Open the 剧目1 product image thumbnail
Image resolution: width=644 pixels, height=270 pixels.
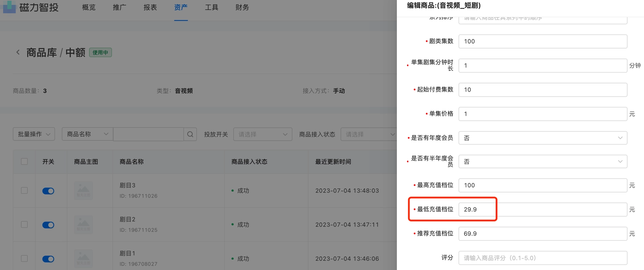point(83,258)
